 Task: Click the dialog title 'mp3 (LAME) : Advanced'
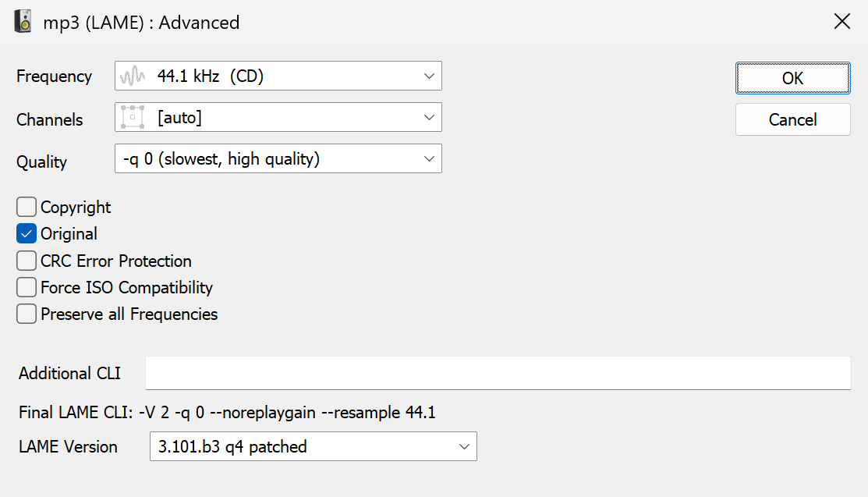[141, 23]
